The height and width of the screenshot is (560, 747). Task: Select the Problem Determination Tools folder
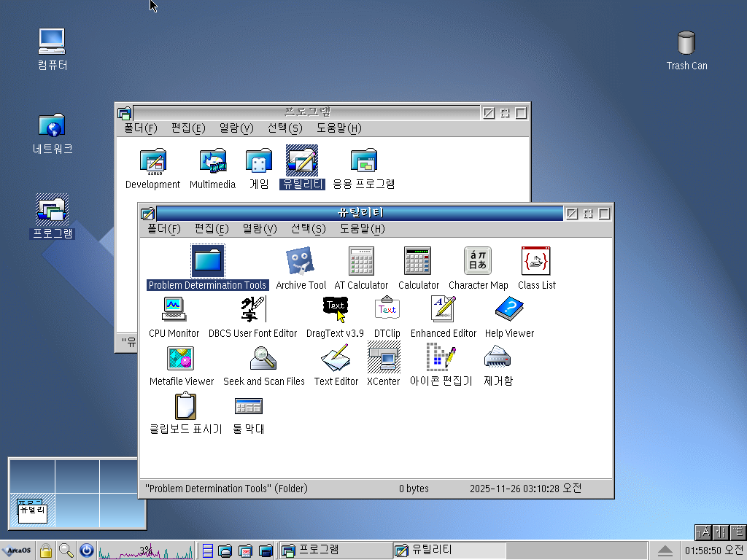[x=208, y=261]
